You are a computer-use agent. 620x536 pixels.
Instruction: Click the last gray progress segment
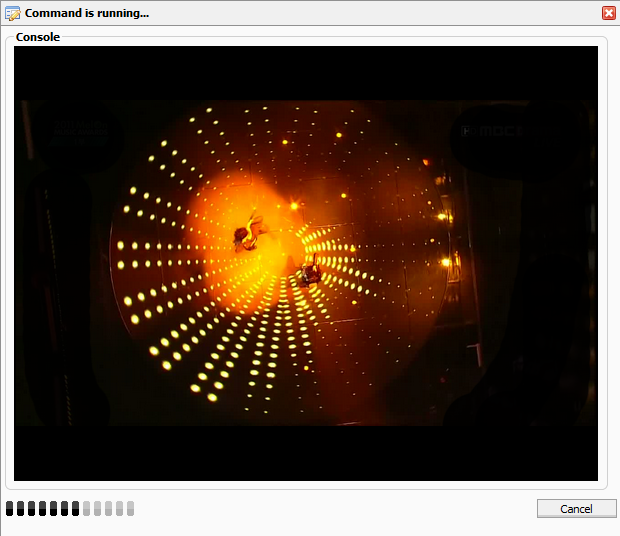tap(130, 508)
